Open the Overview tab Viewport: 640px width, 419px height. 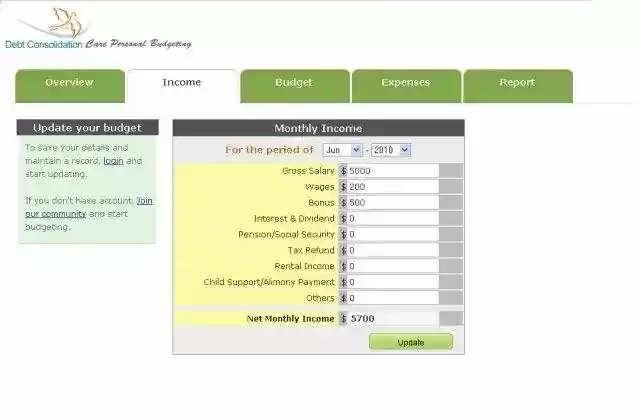[70, 86]
